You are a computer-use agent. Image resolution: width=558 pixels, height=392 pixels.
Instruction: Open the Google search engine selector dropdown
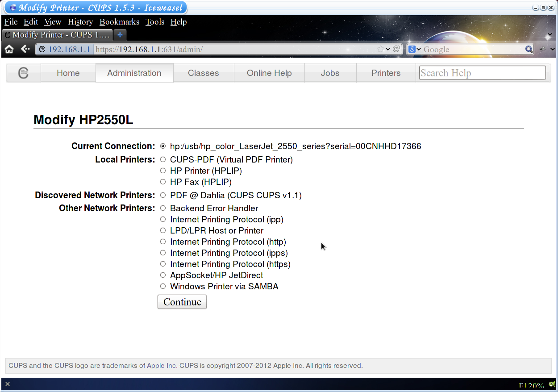tap(415, 49)
